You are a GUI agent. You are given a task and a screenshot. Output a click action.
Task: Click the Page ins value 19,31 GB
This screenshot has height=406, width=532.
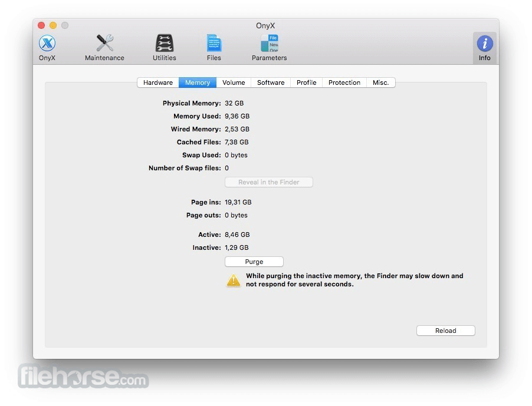(x=238, y=202)
